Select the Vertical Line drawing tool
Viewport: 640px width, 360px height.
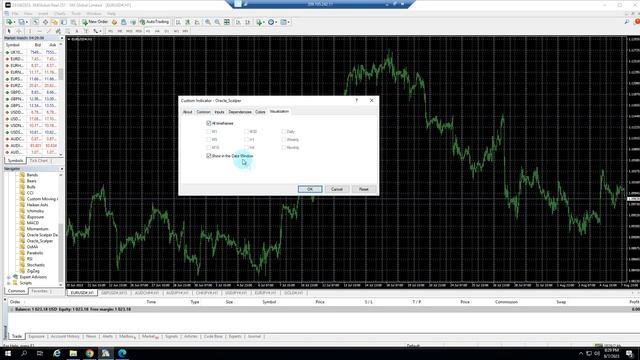(x=30, y=31)
